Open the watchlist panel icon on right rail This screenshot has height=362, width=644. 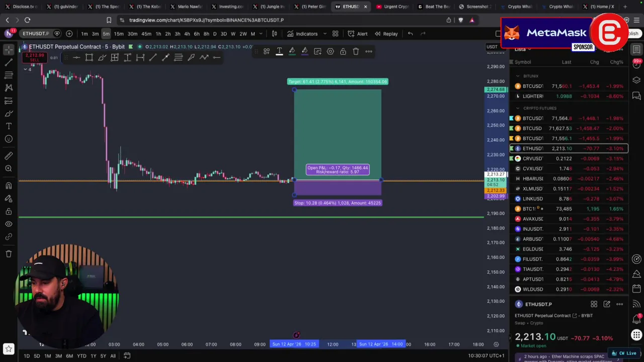click(636, 49)
